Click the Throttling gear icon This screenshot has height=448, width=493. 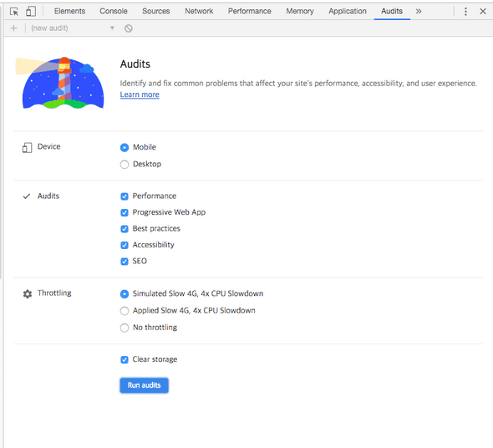[x=28, y=294]
